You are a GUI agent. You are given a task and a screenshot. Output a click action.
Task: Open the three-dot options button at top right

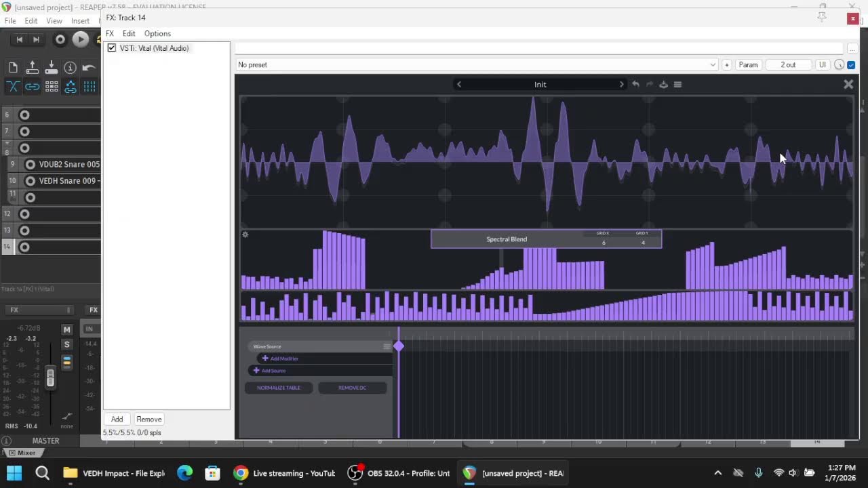tap(852, 49)
